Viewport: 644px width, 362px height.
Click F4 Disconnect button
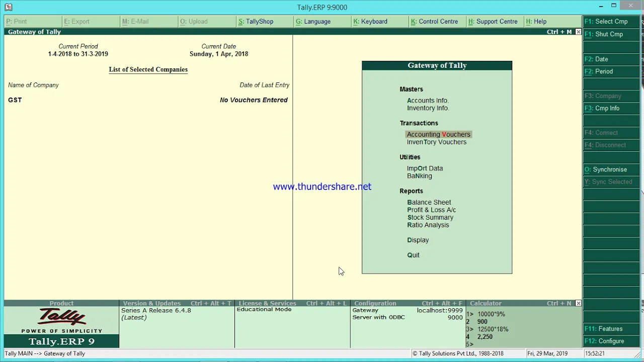point(611,145)
